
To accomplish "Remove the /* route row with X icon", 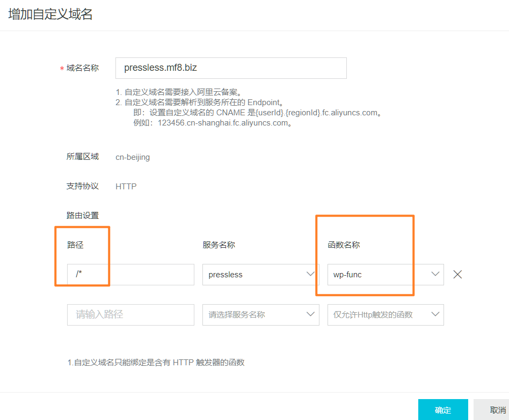I will 457,275.
